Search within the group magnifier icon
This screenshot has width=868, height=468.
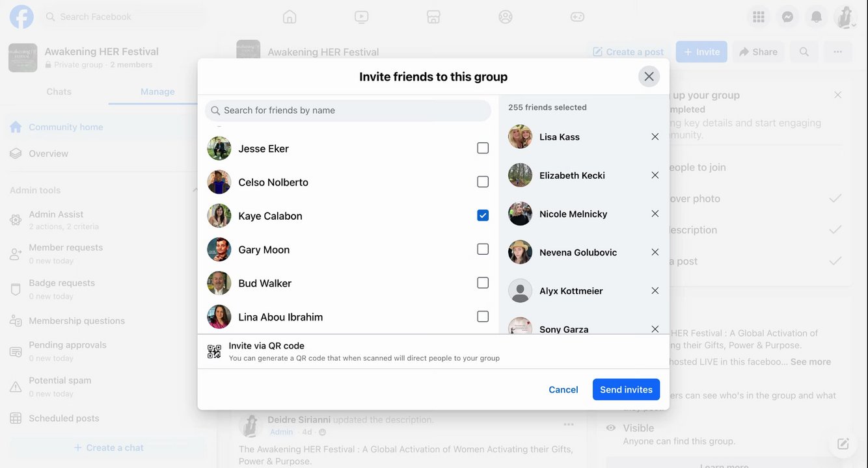pyautogui.click(x=804, y=52)
